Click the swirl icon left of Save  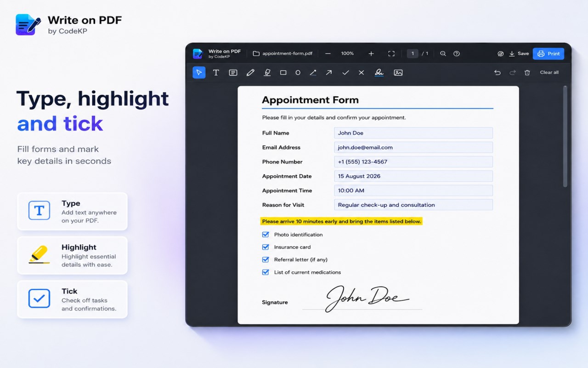(x=501, y=54)
